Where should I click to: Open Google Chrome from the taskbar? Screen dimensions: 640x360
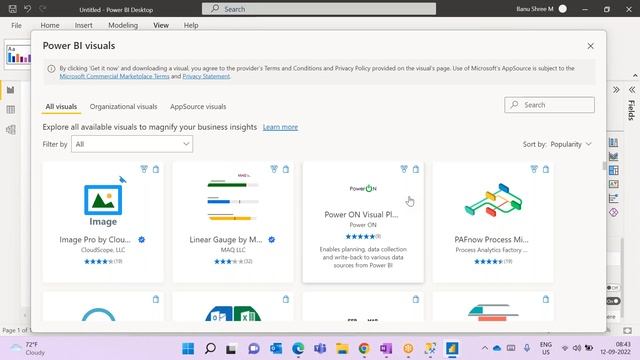[x=364, y=349]
